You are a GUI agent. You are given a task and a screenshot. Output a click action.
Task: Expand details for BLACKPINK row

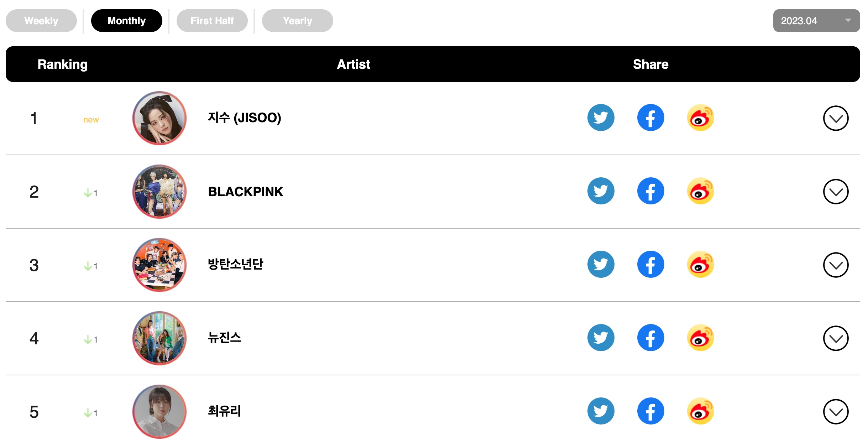pyautogui.click(x=836, y=192)
